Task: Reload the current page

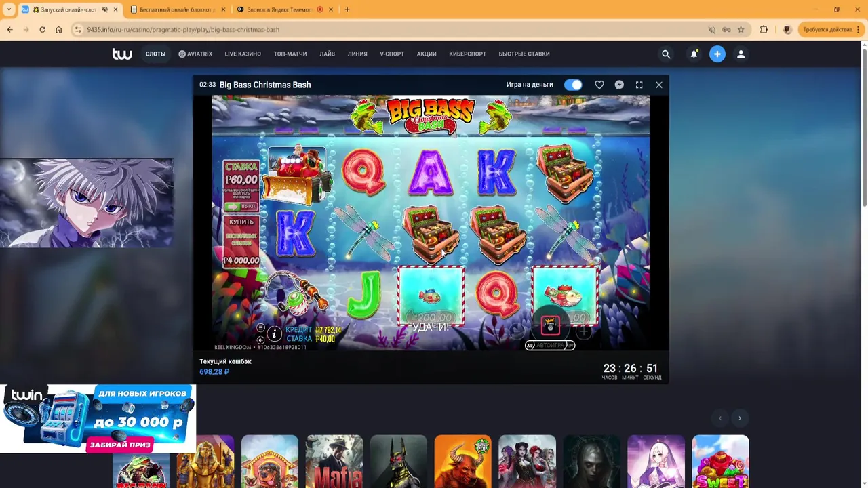Action: click(42, 30)
